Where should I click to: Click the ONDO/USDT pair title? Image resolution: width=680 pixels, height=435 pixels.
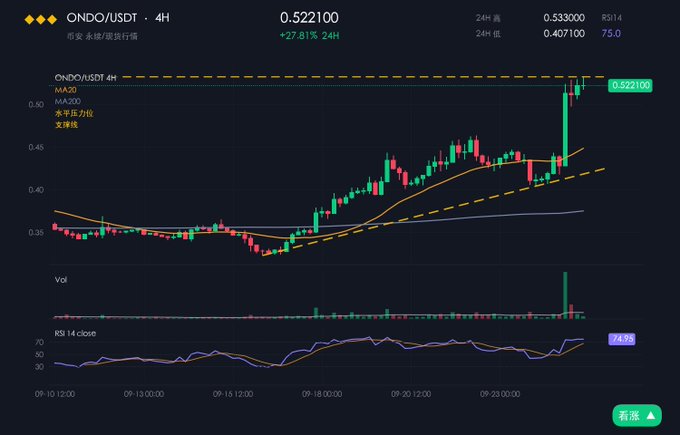click(101, 18)
